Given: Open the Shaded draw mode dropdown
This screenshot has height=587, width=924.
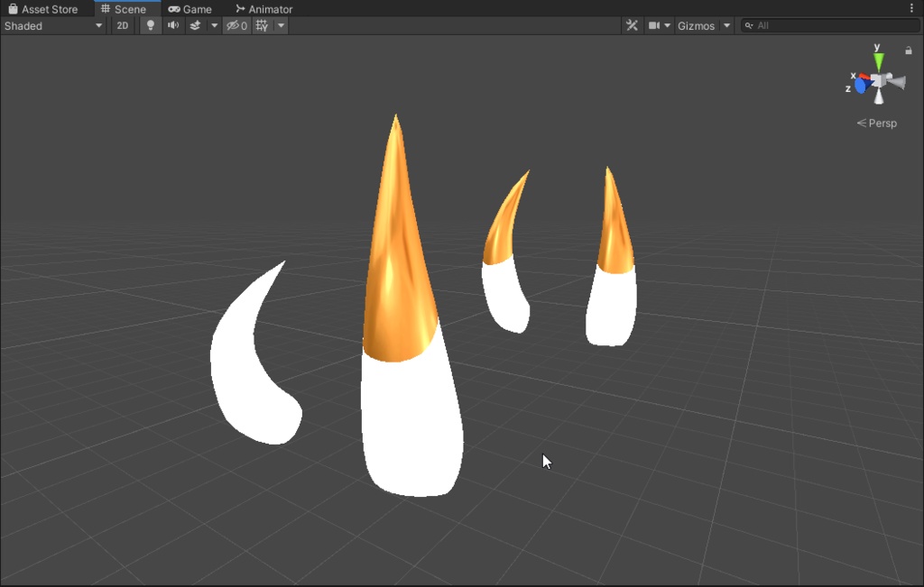Looking at the screenshot, I should 51,25.
